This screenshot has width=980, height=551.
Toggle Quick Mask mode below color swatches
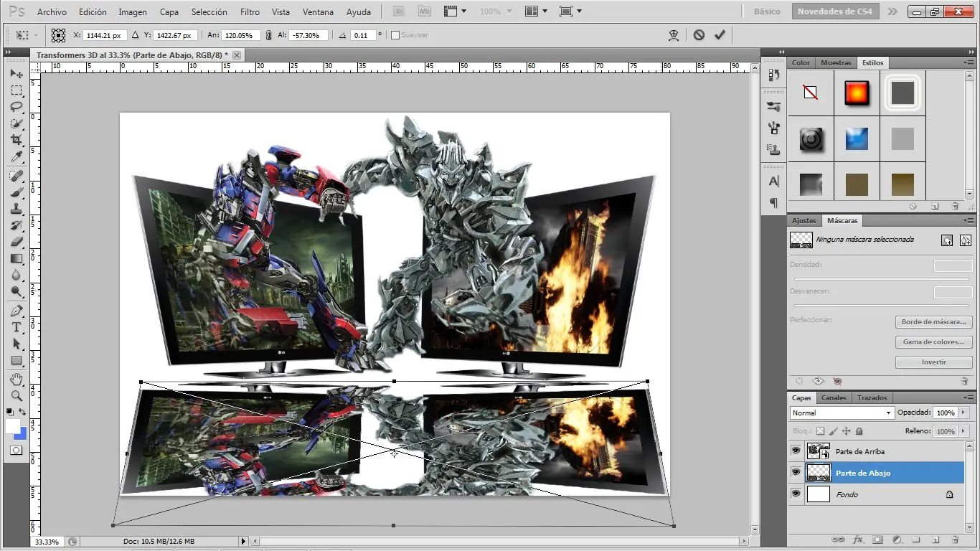click(x=17, y=451)
